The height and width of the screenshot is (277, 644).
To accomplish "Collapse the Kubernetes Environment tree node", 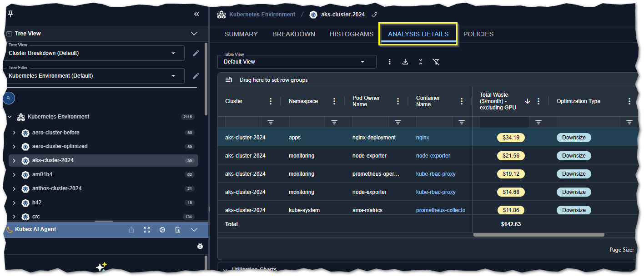I will (x=10, y=117).
